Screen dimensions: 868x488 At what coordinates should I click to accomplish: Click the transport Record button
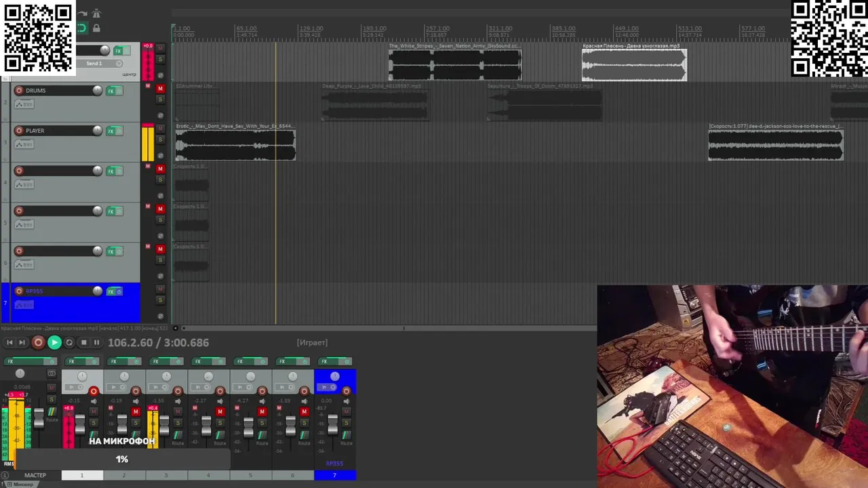click(39, 343)
